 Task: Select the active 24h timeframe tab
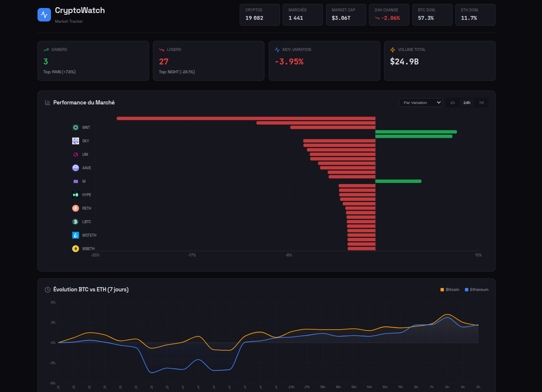(467, 103)
